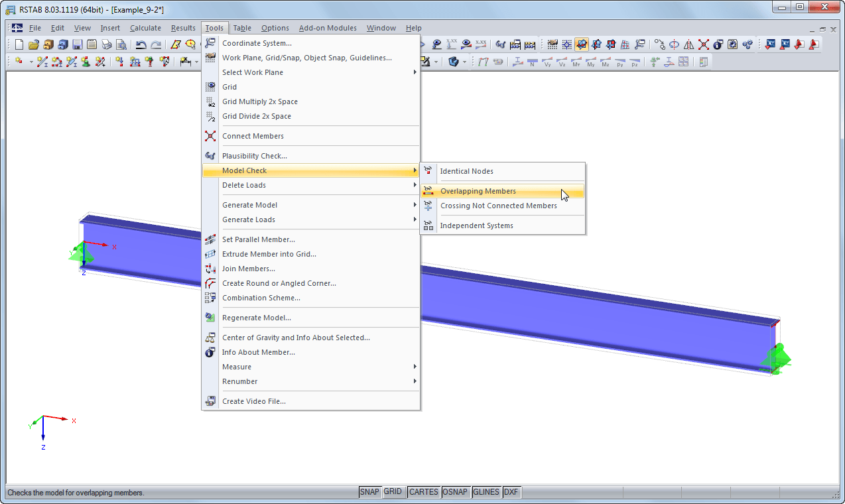Image resolution: width=845 pixels, height=504 pixels.
Task: Toggle the CARTES status bar button
Action: (x=423, y=492)
